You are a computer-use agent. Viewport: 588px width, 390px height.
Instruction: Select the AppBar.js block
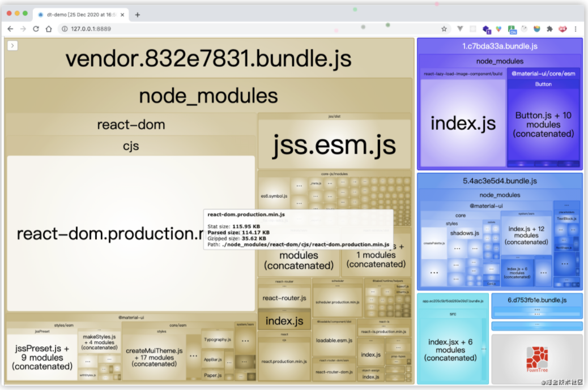212,359
